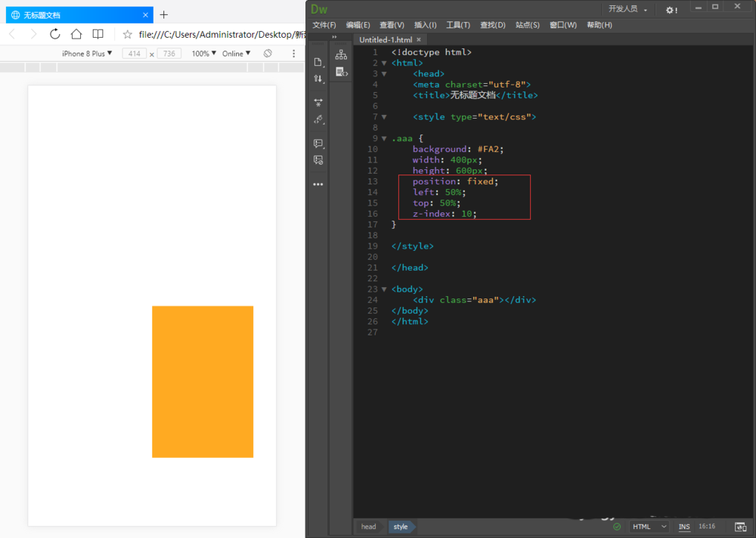
Task: Open the iPhone 8 Plus device dropdown
Action: 87,54
